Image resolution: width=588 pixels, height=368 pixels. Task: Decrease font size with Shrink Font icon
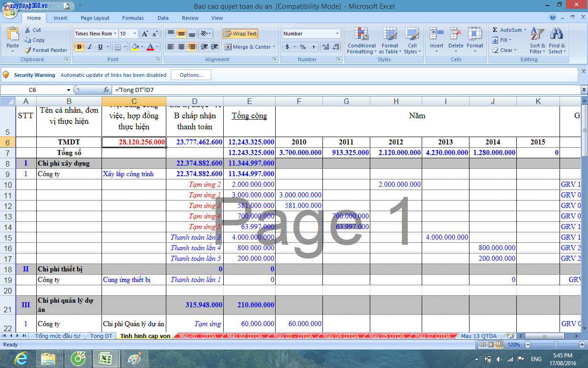(154, 34)
